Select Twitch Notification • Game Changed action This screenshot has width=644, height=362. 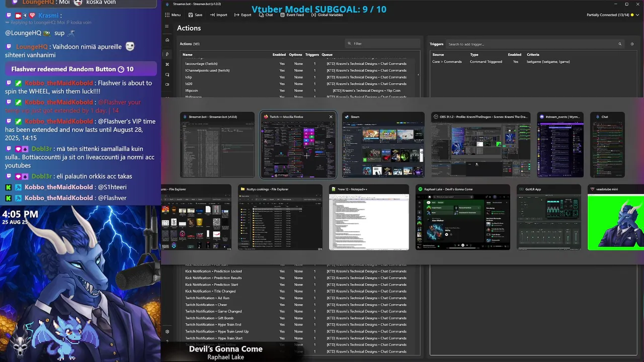point(299,311)
